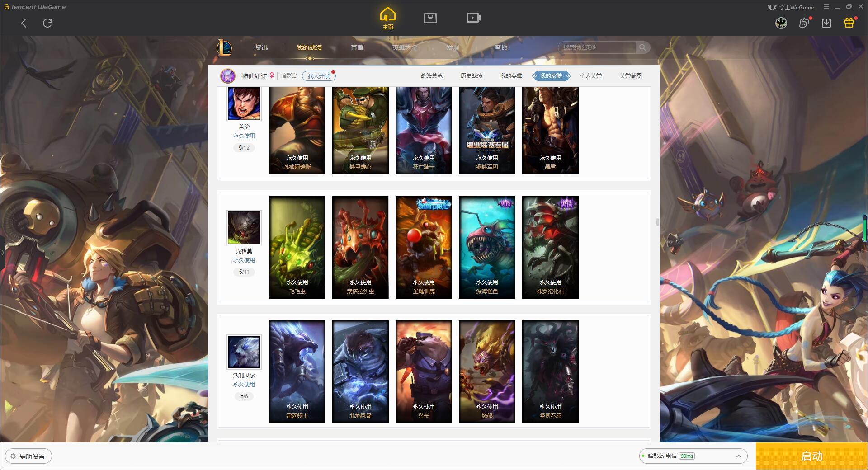The height and width of the screenshot is (470, 868).
Task: Click the League of Legends logo
Action: [224, 47]
